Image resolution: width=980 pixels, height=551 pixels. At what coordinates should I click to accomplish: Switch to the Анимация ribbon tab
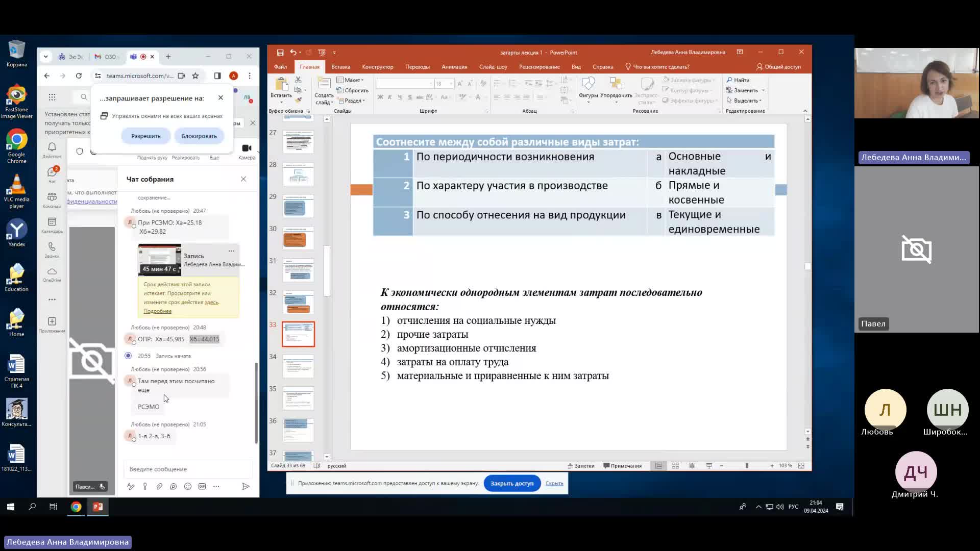[454, 67]
